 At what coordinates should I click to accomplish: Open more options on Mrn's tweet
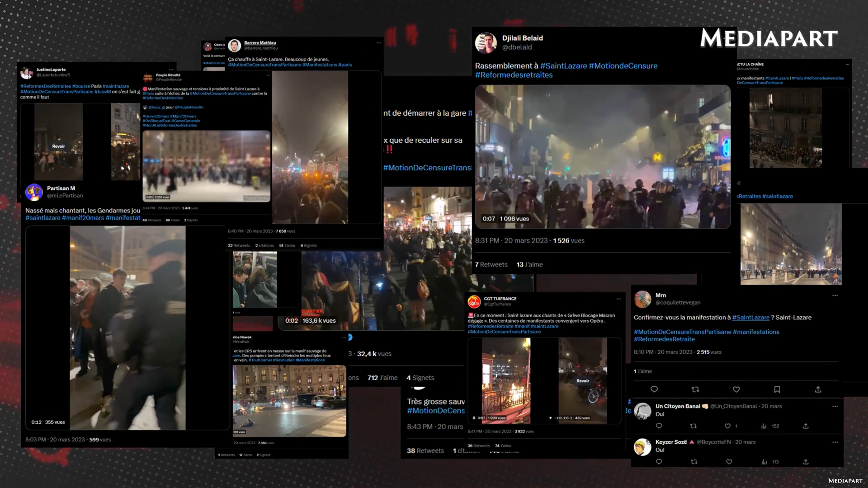point(835,296)
